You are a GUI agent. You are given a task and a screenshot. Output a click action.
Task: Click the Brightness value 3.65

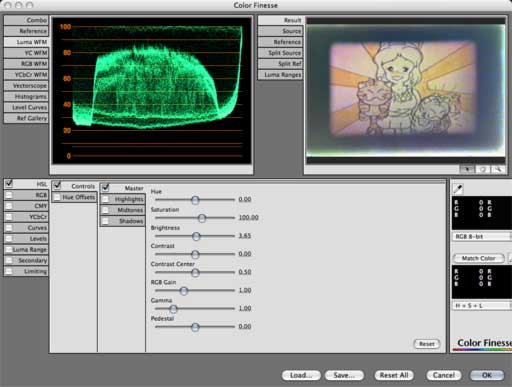click(245, 236)
